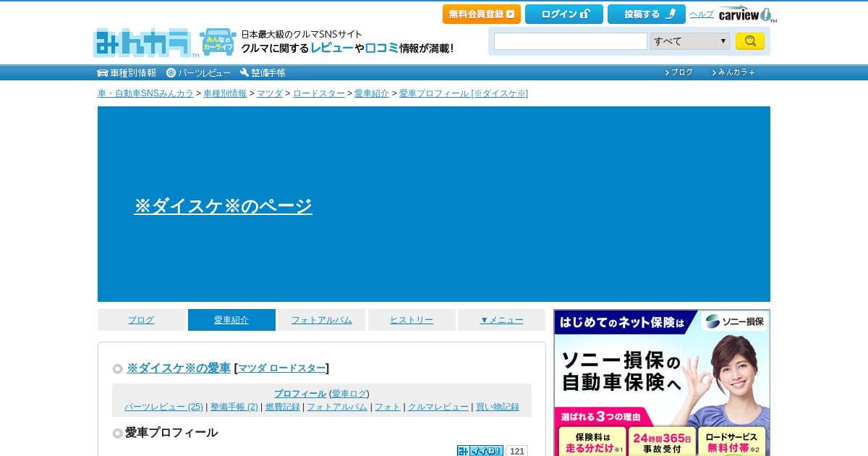Click breadcrumb 愛車プロフィール [※ダイスケ※]
Screen dimensions: 868x456
coord(464,93)
